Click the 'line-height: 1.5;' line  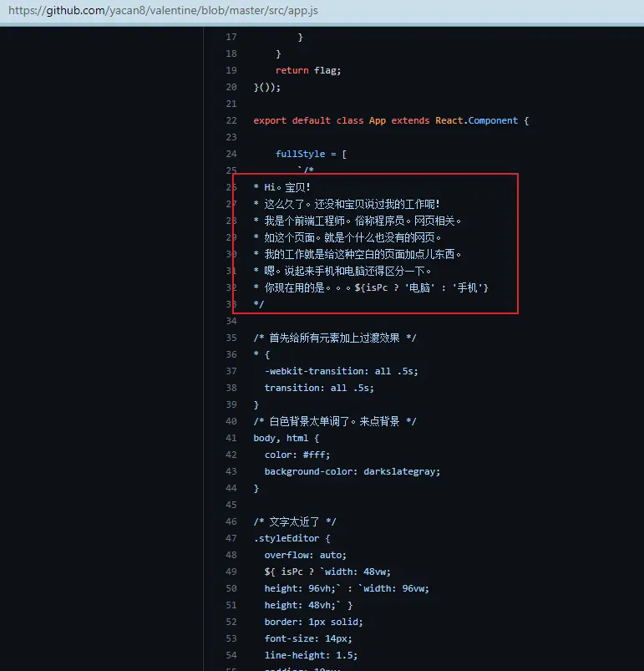[311, 655]
